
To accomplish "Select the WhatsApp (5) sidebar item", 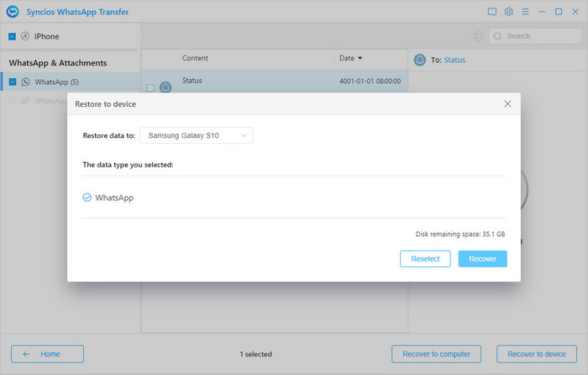I will [71, 82].
